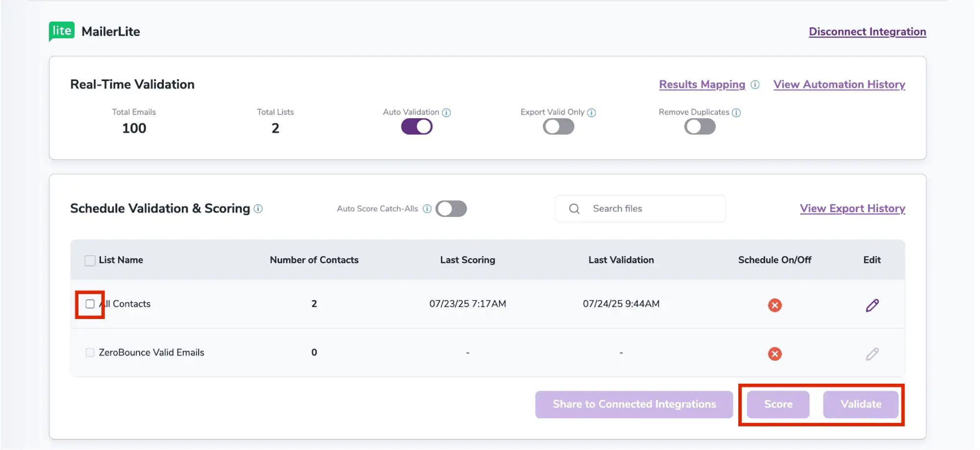Click schedule off icon for All Contacts
The width and height of the screenshot is (980, 450).
[x=775, y=305]
